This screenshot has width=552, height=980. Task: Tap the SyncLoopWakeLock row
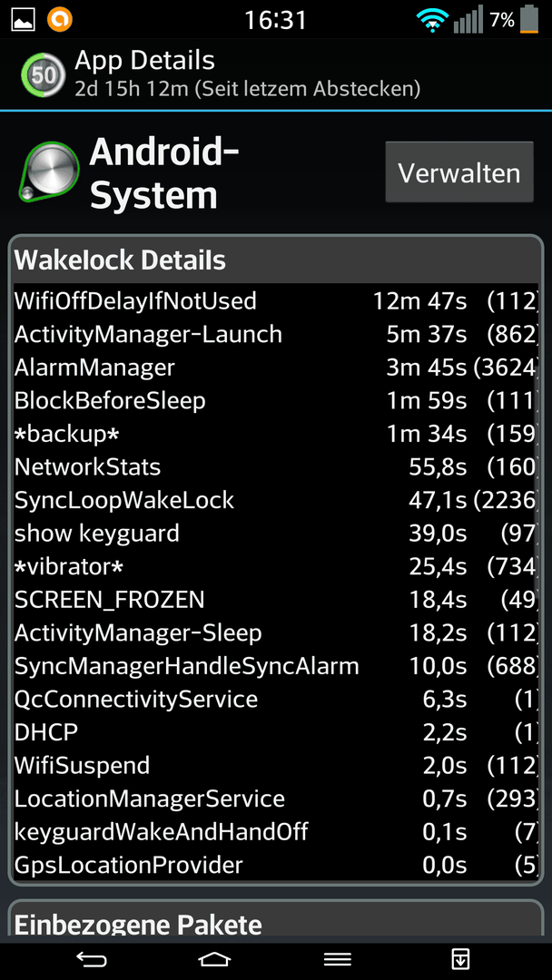click(276, 500)
